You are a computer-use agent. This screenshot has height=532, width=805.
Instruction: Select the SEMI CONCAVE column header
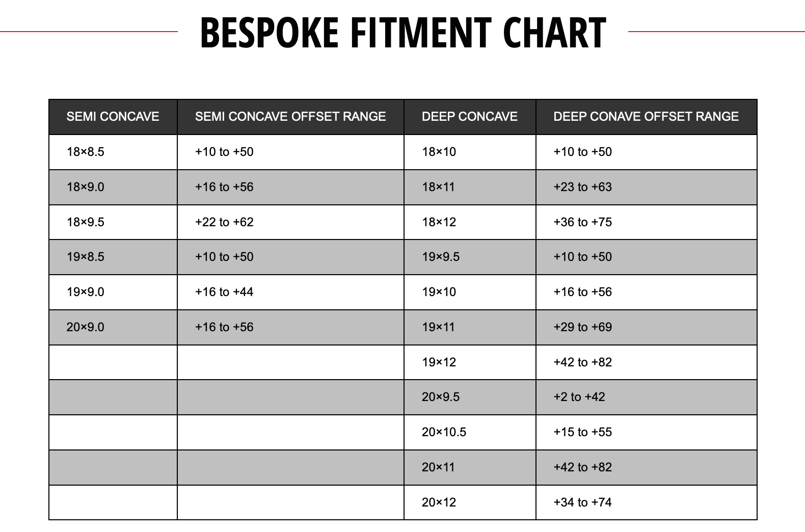click(x=113, y=117)
